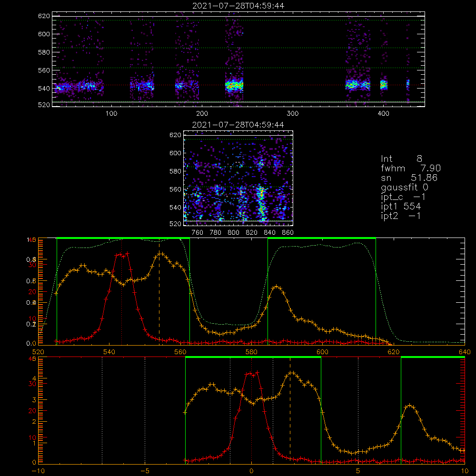Click the 860 x-axis label of the square image
The height and width of the screenshot is (476, 476).
coord(288,233)
